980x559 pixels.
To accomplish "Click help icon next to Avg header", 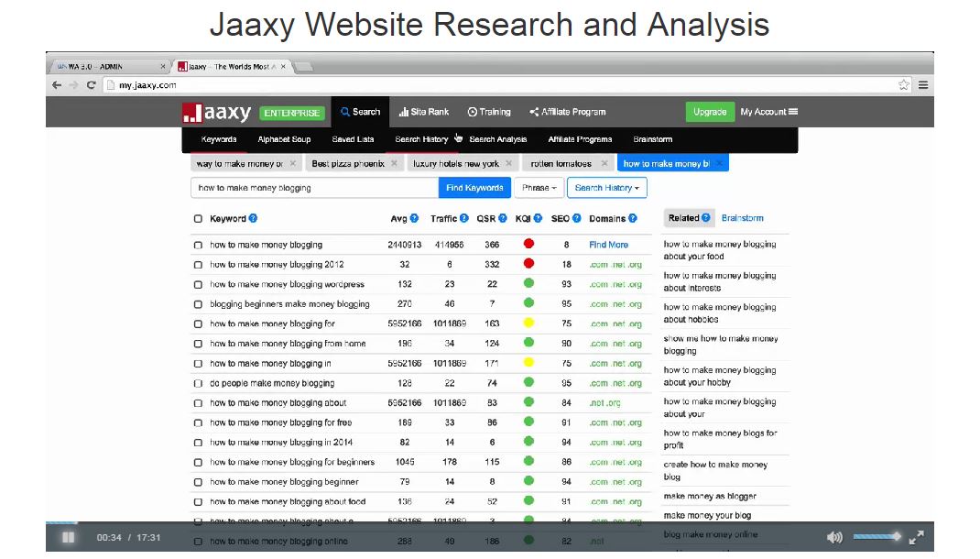I will (414, 218).
